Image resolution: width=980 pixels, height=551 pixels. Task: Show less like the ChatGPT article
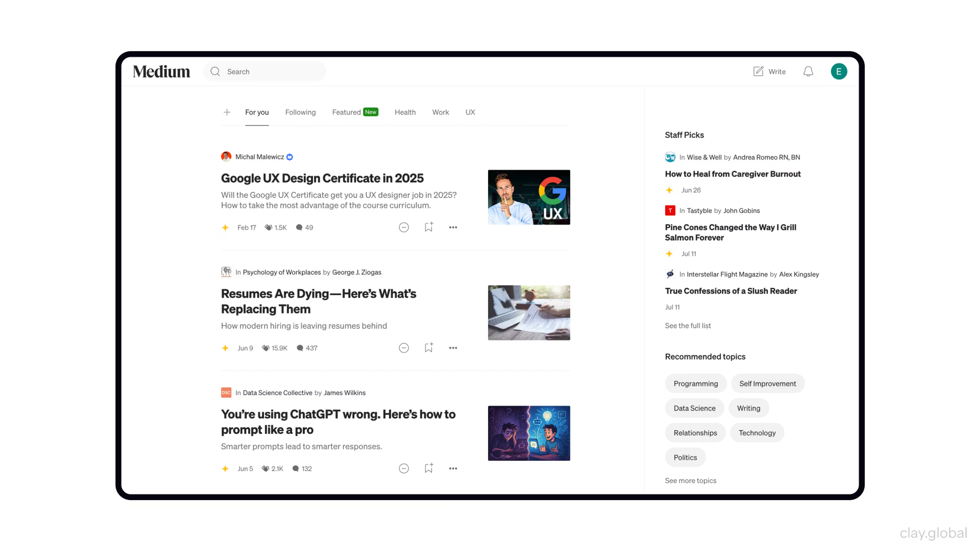(x=404, y=469)
